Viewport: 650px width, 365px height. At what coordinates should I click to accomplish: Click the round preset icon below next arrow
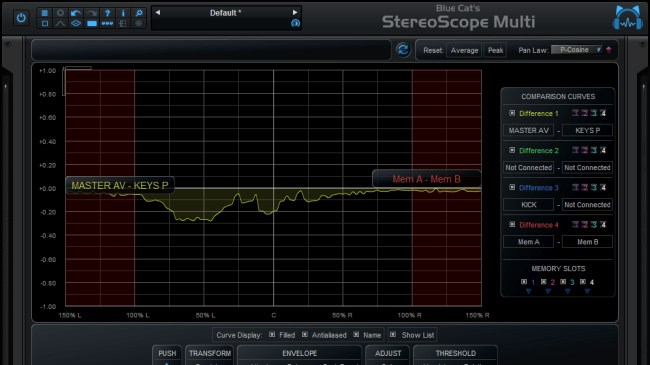(295, 23)
